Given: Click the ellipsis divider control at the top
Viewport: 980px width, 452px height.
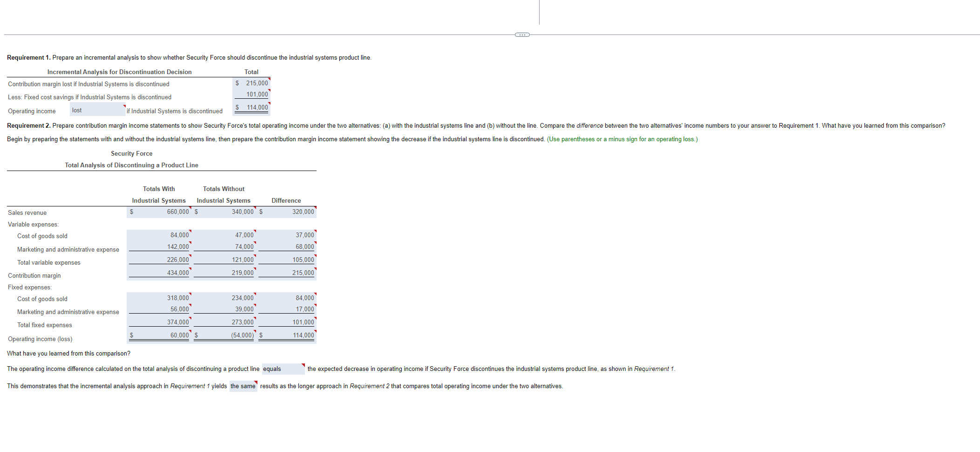Looking at the screenshot, I should pyautogui.click(x=521, y=34).
